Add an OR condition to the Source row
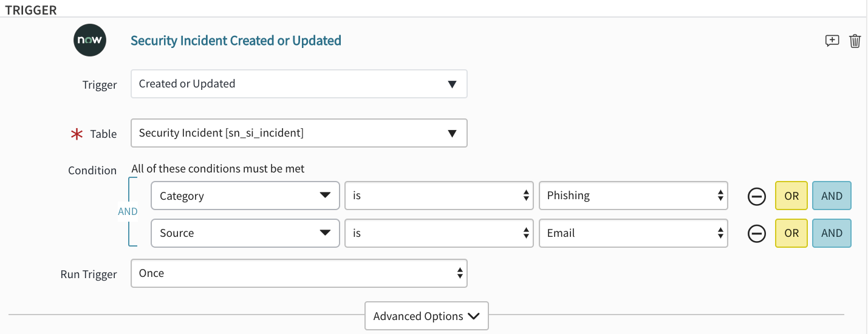Screen dimensions: 868x334 coord(791,233)
